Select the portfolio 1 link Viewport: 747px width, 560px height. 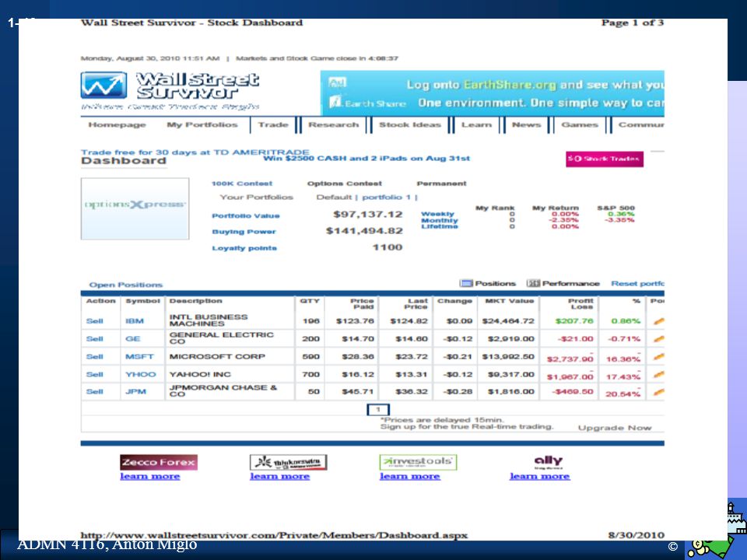tap(387, 197)
